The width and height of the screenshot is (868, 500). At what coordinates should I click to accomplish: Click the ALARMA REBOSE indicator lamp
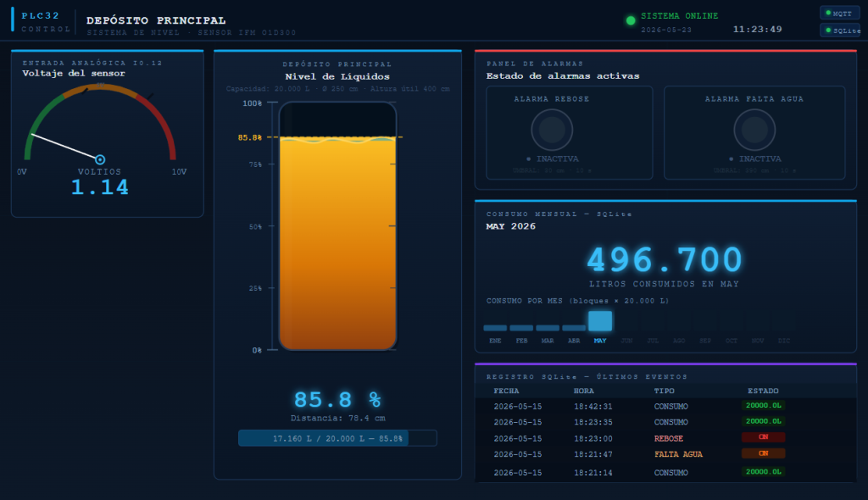[x=552, y=131]
